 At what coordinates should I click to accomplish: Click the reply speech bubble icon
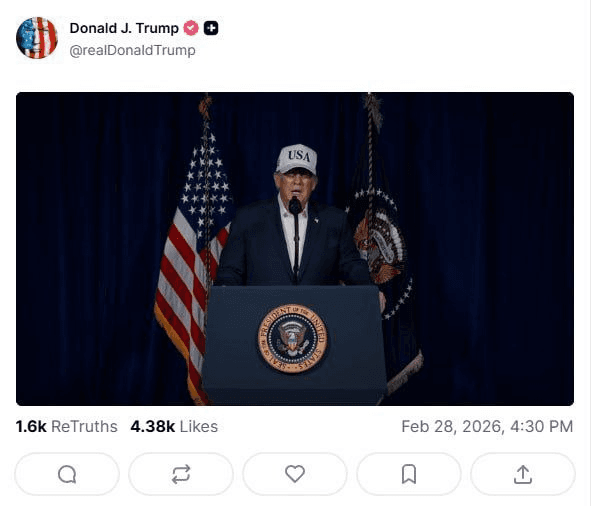click(x=67, y=474)
